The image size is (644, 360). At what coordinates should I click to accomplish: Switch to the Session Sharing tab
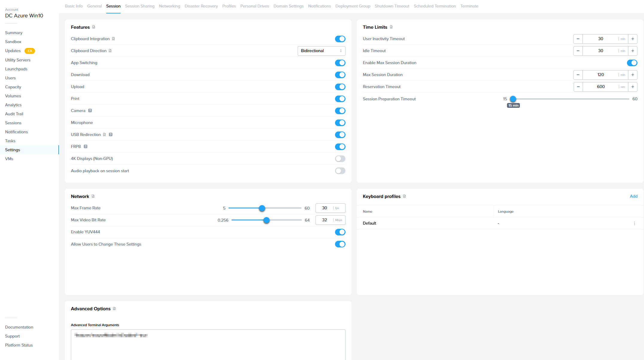coord(140,6)
